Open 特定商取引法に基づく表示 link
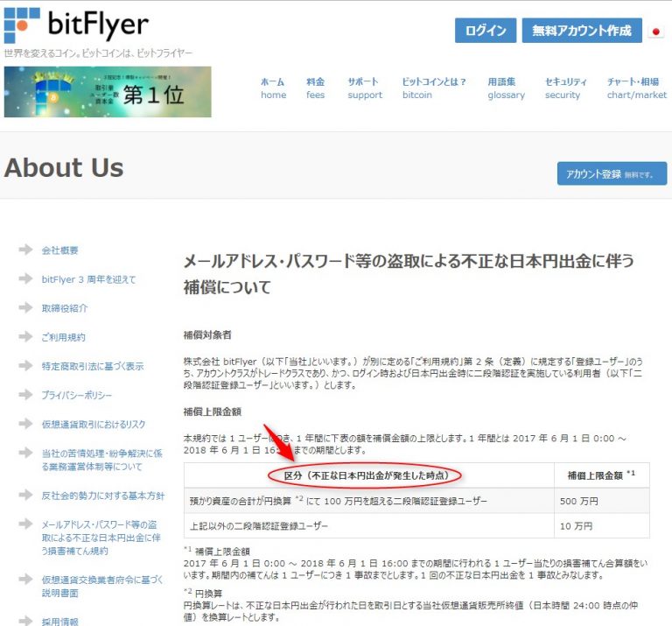672x626 pixels. pyautogui.click(x=93, y=366)
